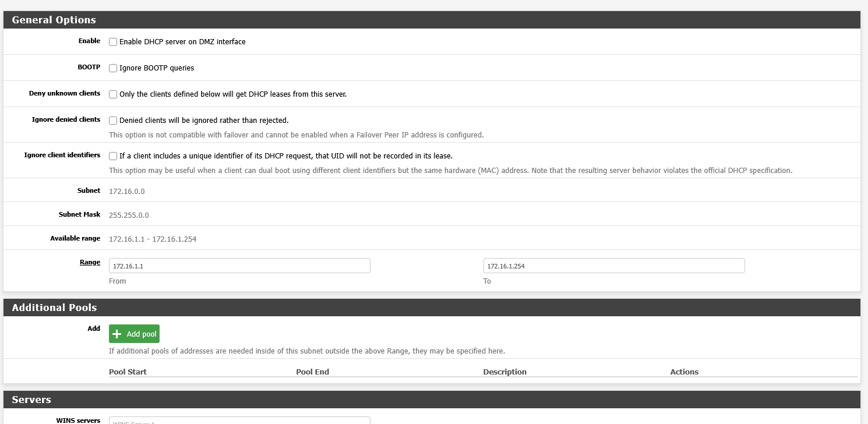Click the Servers section header

(x=31, y=400)
